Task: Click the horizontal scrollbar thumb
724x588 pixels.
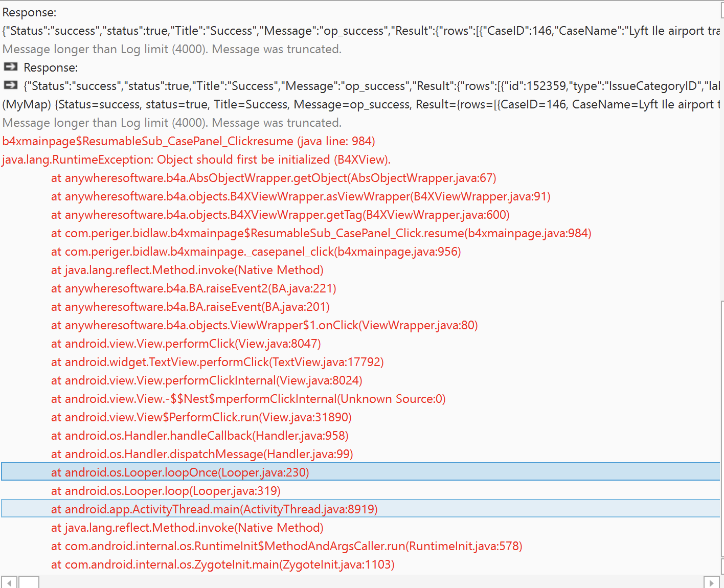Action: pos(29,582)
